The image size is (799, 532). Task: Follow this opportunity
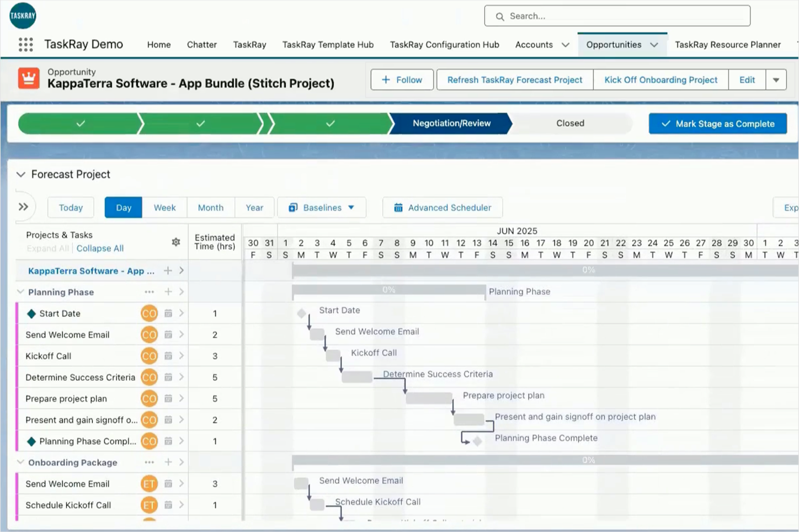pos(402,80)
